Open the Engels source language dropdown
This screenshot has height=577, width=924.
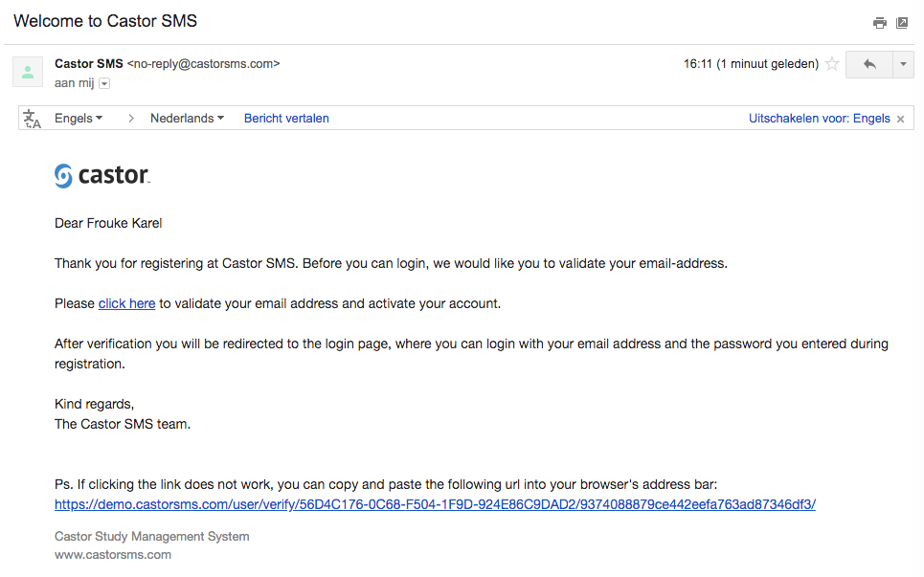(79, 119)
